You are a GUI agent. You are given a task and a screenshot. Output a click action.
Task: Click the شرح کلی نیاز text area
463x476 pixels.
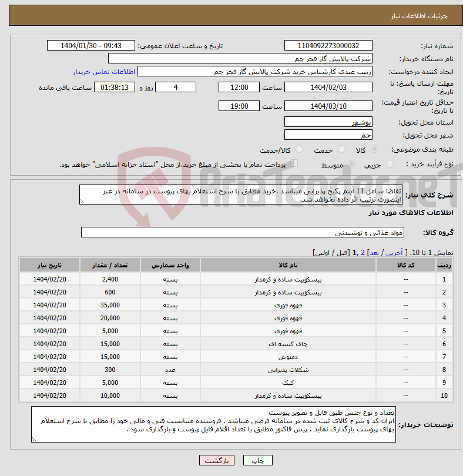pyautogui.click(x=241, y=195)
